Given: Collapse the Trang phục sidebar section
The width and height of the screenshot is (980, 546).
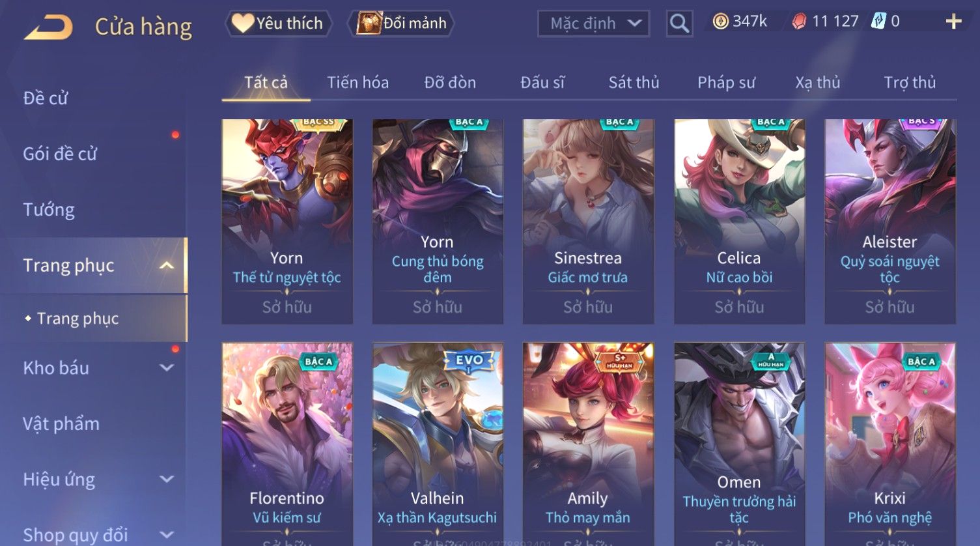Looking at the screenshot, I should pyautogui.click(x=167, y=265).
